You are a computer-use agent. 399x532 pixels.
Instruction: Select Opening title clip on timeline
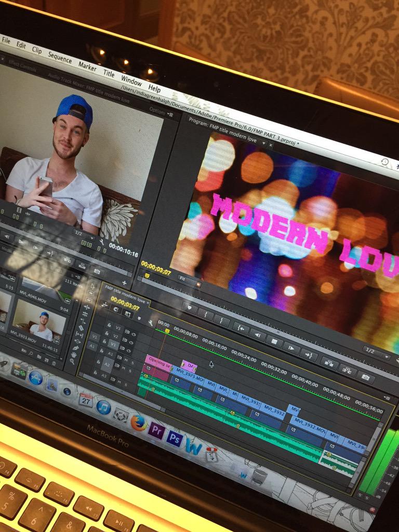(159, 364)
